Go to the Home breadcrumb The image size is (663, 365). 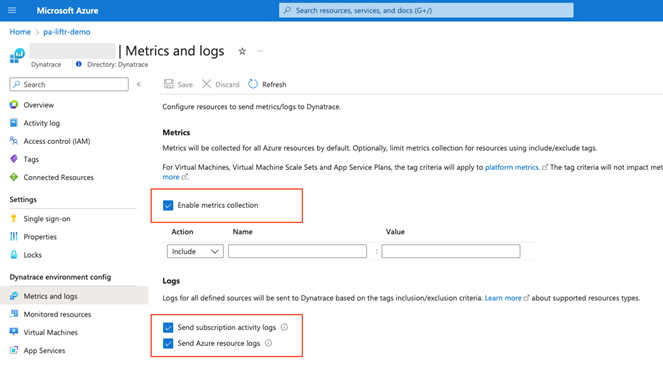click(x=20, y=32)
